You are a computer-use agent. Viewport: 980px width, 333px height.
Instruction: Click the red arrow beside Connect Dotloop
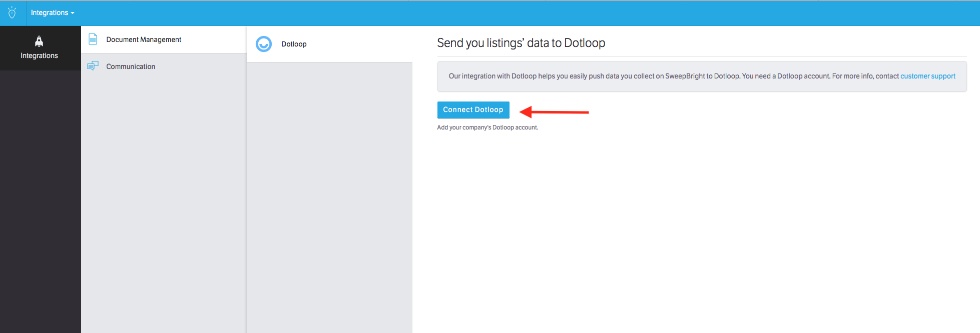pos(554,112)
